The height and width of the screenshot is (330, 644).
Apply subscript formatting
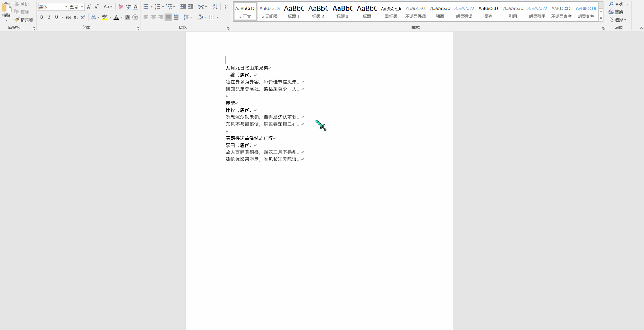(x=76, y=17)
